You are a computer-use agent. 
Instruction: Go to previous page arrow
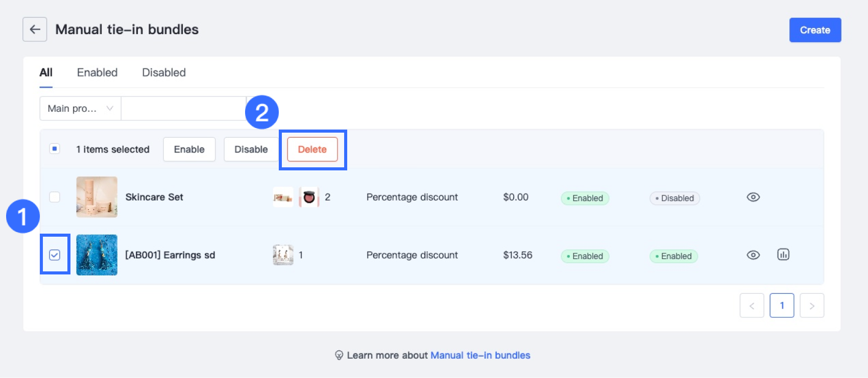point(752,306)
